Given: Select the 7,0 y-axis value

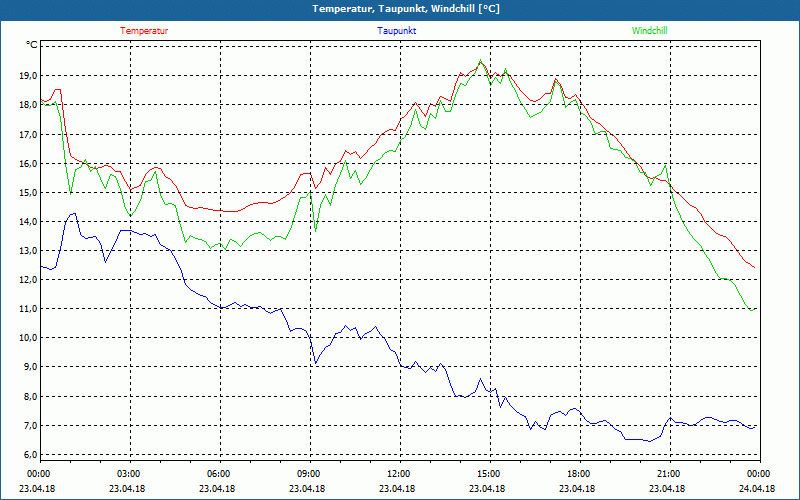Looking at the screenshot, I should [31, 426].
